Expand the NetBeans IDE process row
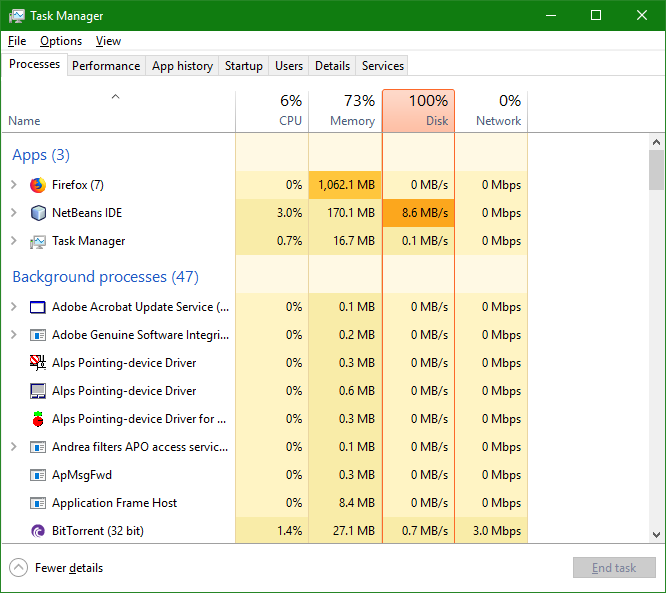Viewport: 666px width, 593px height. click(x=14, y=213)
